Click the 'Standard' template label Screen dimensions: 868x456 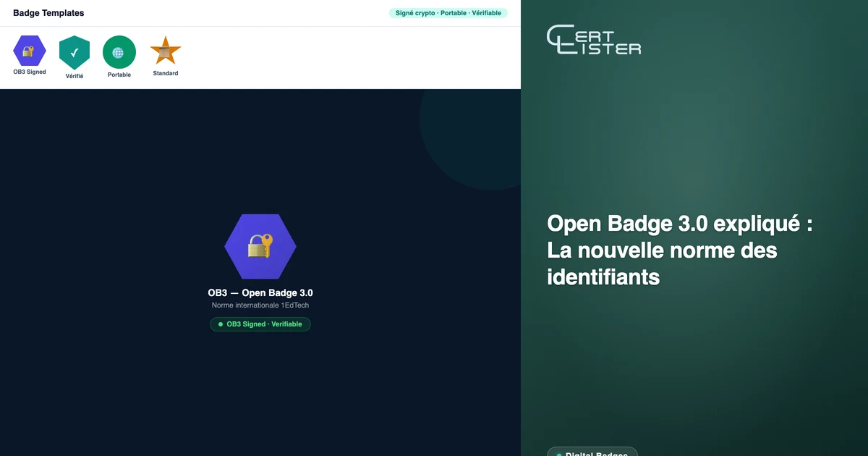point(166,73)
